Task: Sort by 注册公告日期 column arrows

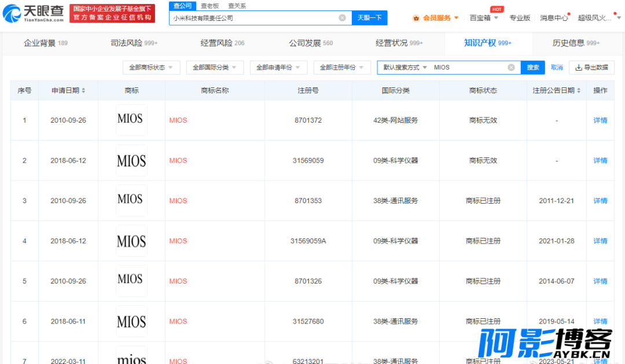Action: pos(579,91)
